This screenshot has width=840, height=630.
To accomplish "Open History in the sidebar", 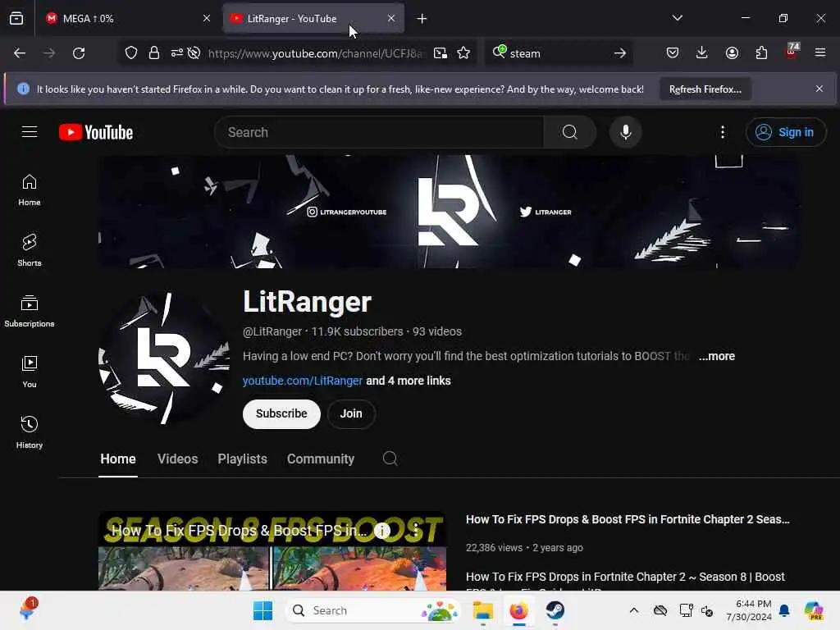I will (x=30, y=432).
